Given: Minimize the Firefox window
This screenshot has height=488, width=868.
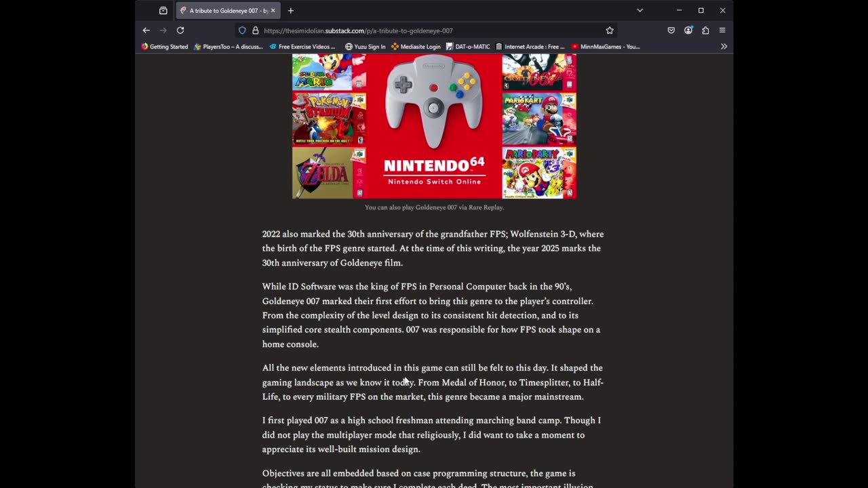Looking at the screenshot, I should (679, 11).
